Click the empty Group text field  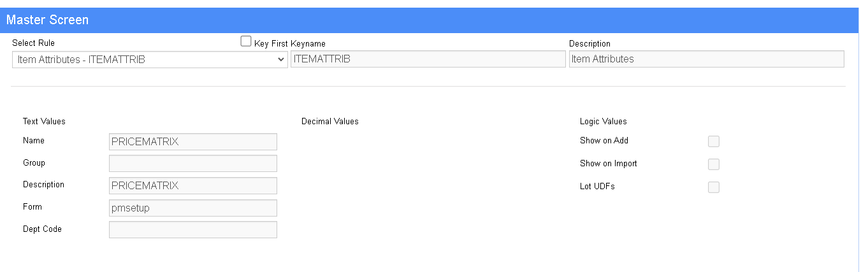[193, 164]
